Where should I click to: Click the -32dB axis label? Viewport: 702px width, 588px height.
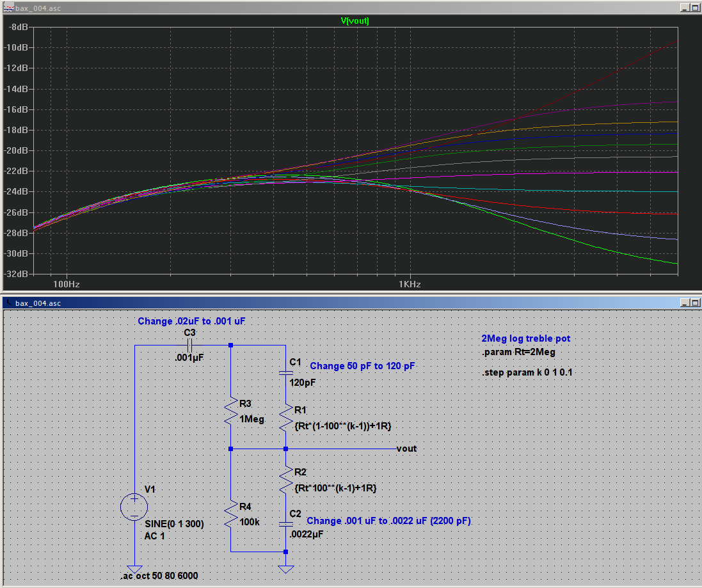point(15,274)
